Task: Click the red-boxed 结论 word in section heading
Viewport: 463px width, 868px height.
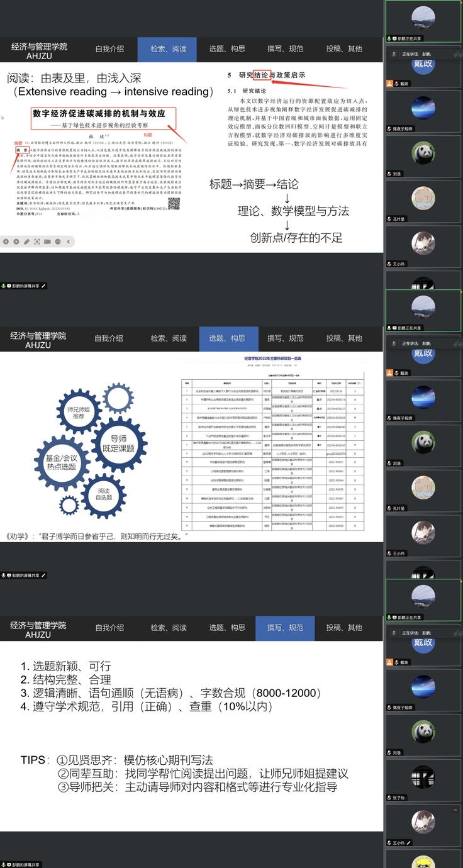Action: 262,75
